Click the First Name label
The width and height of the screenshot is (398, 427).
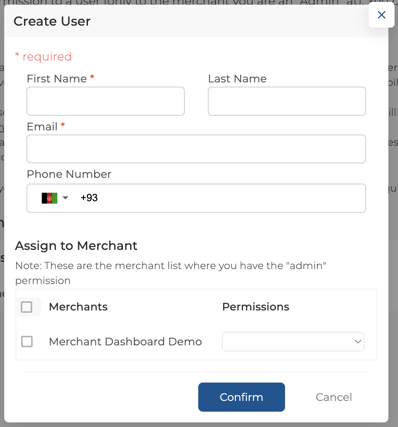point(57,79)
